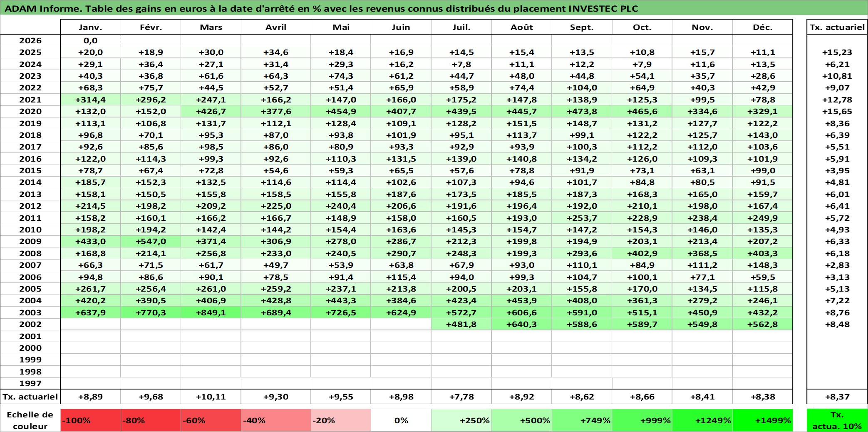
Task: Click the +473,8 cell in September 2020
Action: pyautogui.click(x=582, y=111)
